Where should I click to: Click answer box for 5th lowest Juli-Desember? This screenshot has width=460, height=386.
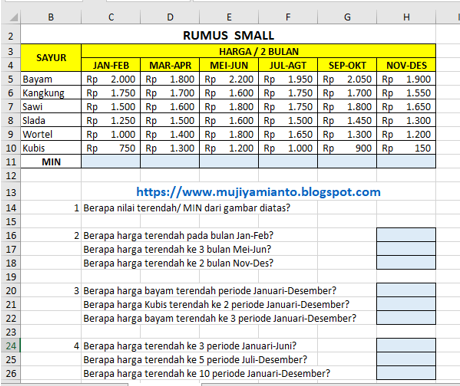point(406,359)
